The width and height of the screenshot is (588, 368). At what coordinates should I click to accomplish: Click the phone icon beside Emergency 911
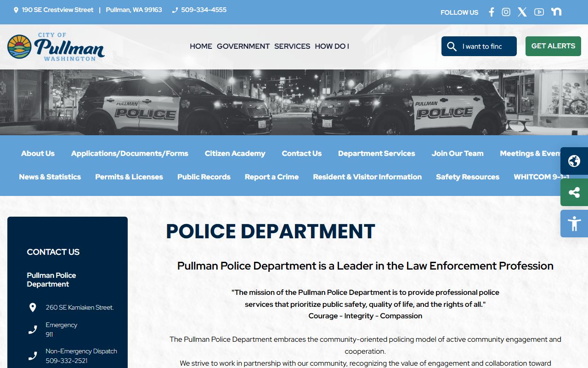(33, 329)
